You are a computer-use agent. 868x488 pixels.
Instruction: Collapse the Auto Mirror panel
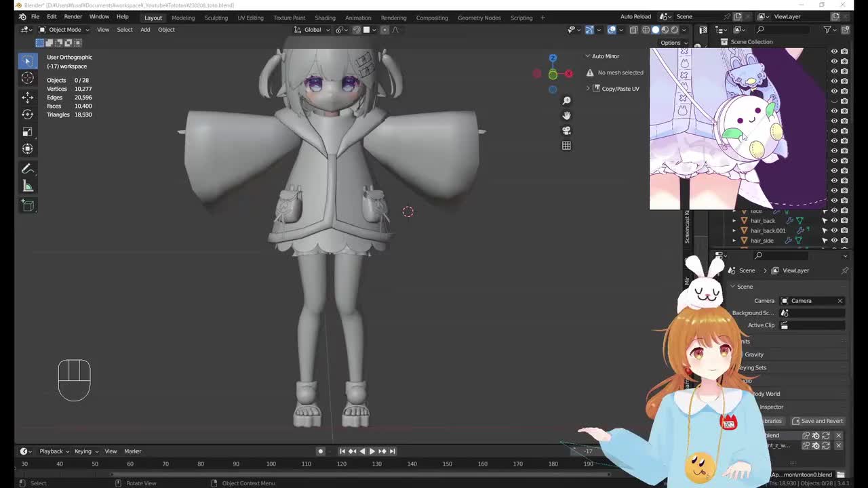[x=588, y=56]
